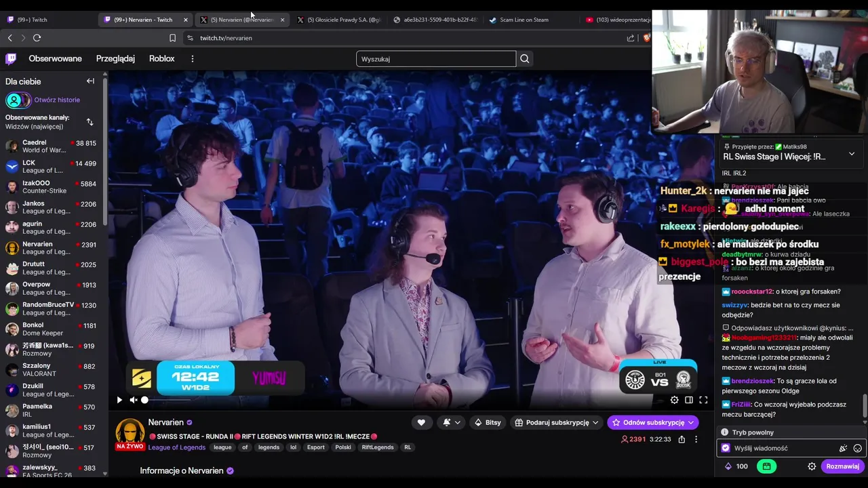Open stream options three-dot menu
The width and height of the screenshot is (868, 488).
point(696,439)
